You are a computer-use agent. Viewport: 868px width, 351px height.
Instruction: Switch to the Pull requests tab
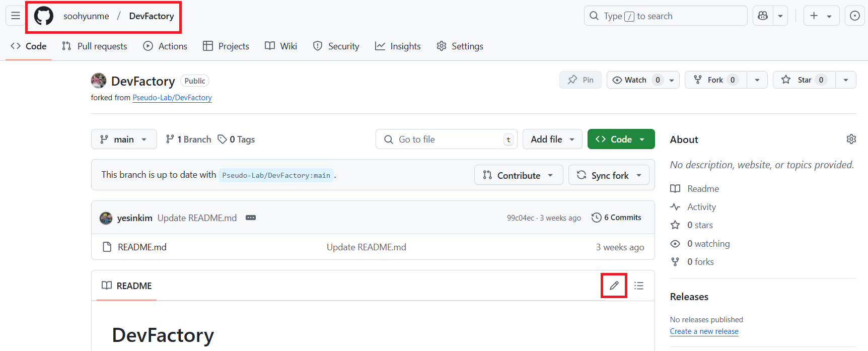pos(95,46)
